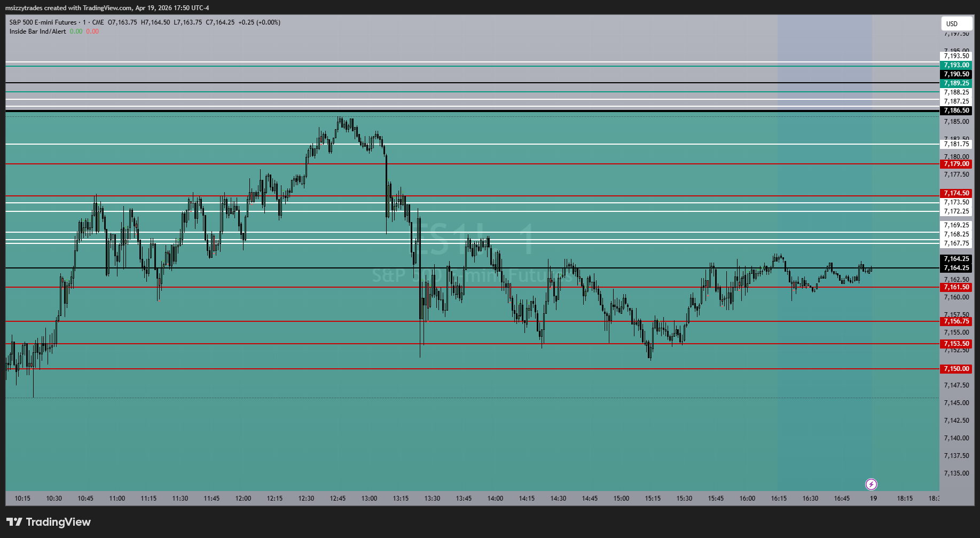This screenshot has height=538, width=980.
Task: Click the 10:45 time axis label
Action: point(85,499)
